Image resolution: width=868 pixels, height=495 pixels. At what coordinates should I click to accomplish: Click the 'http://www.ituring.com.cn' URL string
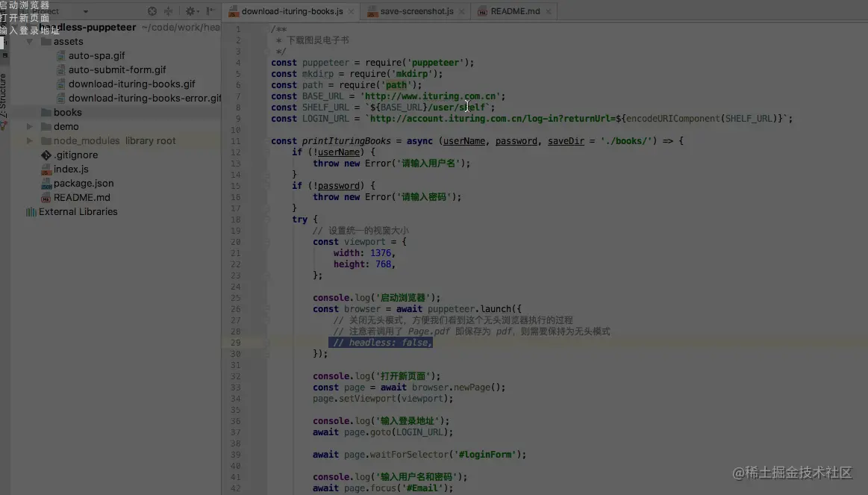431,96
